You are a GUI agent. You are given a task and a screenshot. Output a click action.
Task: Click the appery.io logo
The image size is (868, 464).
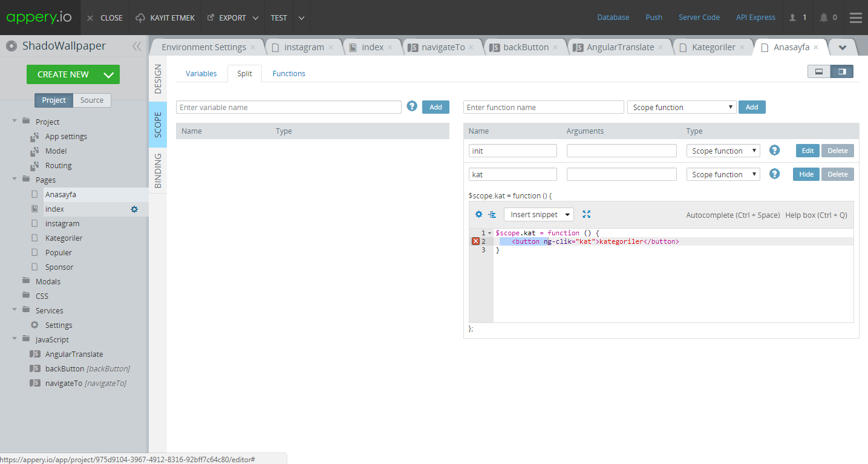[39, 18]
